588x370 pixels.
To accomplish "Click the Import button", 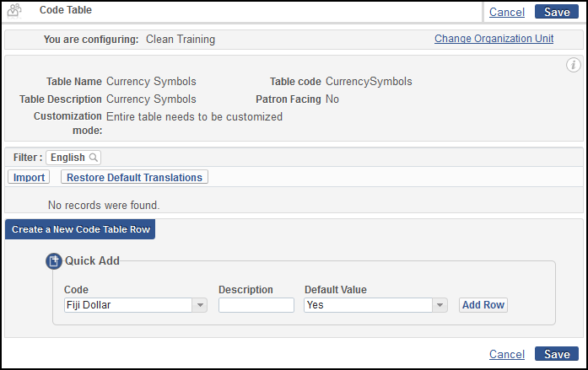I will [29, 177].
